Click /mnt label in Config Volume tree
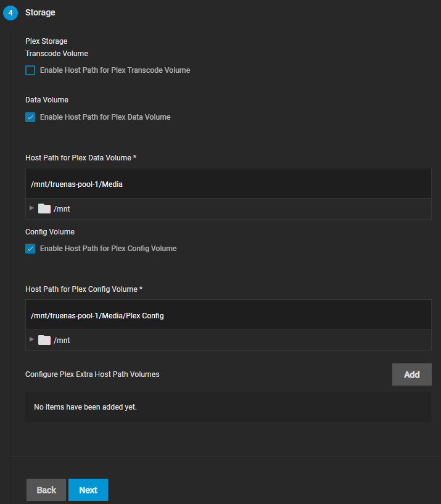The image size is (441, 504). (62, 341)
